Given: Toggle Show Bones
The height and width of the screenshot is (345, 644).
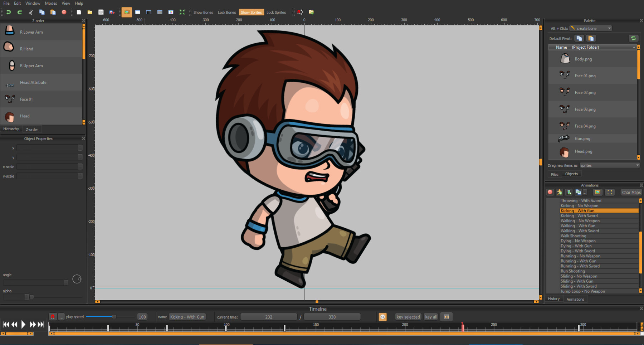Looking at the screenshot, I should (203, 13).
